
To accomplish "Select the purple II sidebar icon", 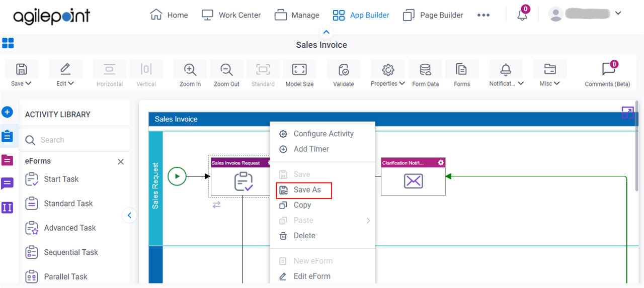I will (7, 208).
